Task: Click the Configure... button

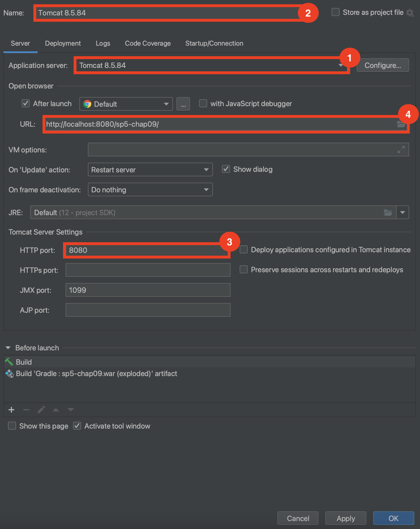Action: [383, 65]
